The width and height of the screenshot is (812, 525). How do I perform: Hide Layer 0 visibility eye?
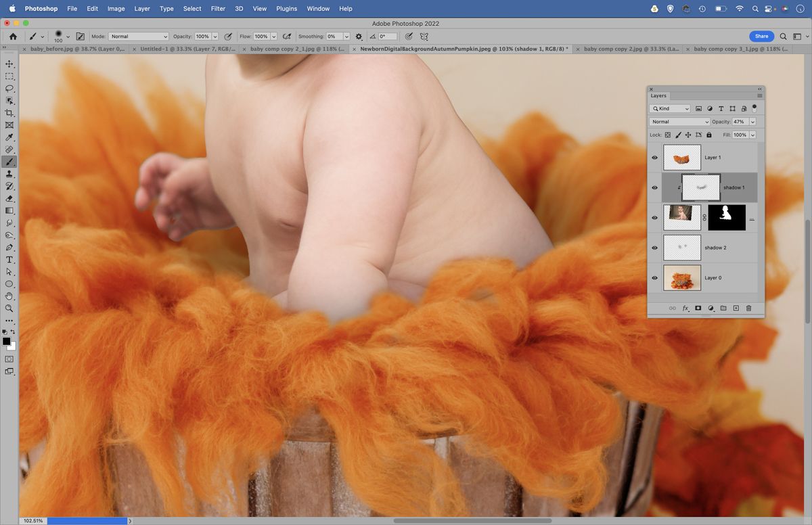[654, 277]
